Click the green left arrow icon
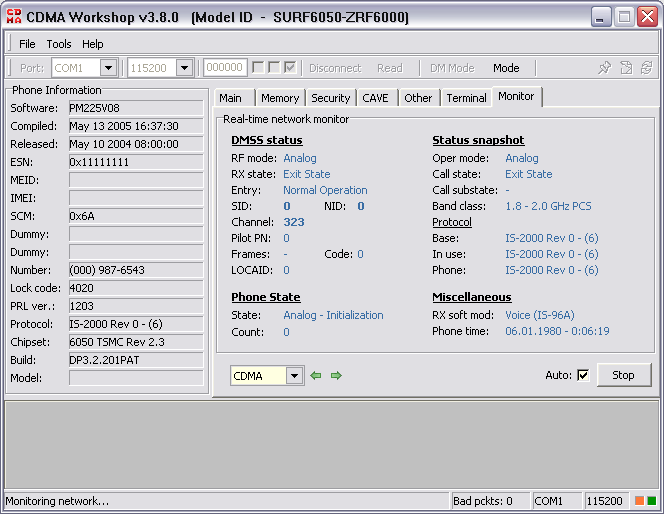Viewport: 664px width, 514px height. (x=315, y=376)
